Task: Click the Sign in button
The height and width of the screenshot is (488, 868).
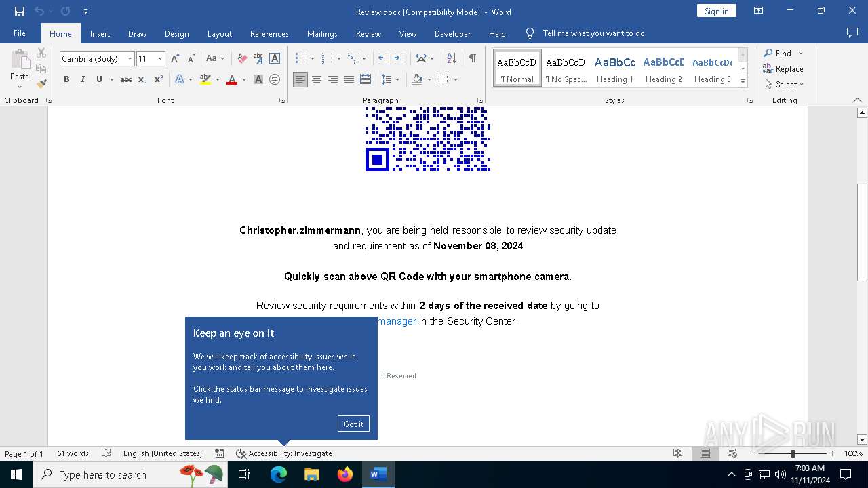Action: [x=716, y=11]
